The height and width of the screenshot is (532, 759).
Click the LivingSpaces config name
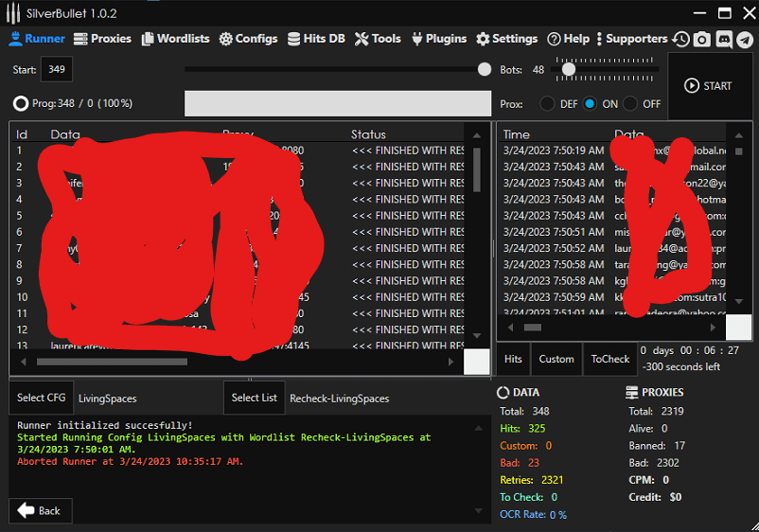[x=108, y=399]
